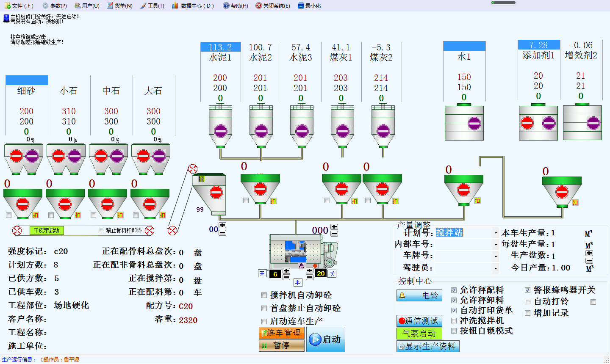Open the 数据中心(D) menu
The width and height of the screenshot is (610, 364).
pos(193,6)
